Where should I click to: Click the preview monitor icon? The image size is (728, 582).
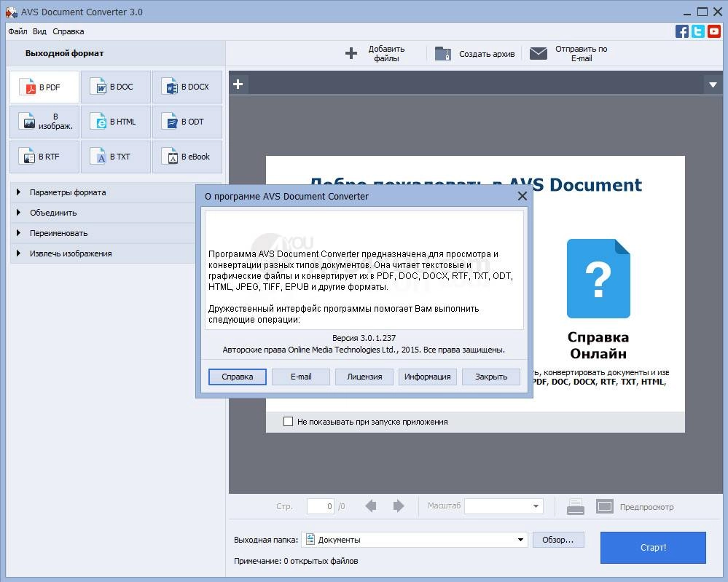(x=605, y=506)
